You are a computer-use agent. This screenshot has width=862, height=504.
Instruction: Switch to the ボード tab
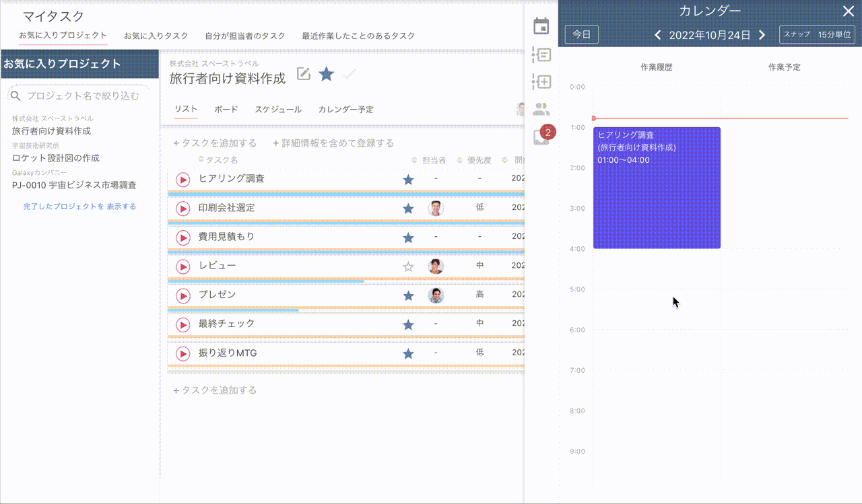click(226, 109)
